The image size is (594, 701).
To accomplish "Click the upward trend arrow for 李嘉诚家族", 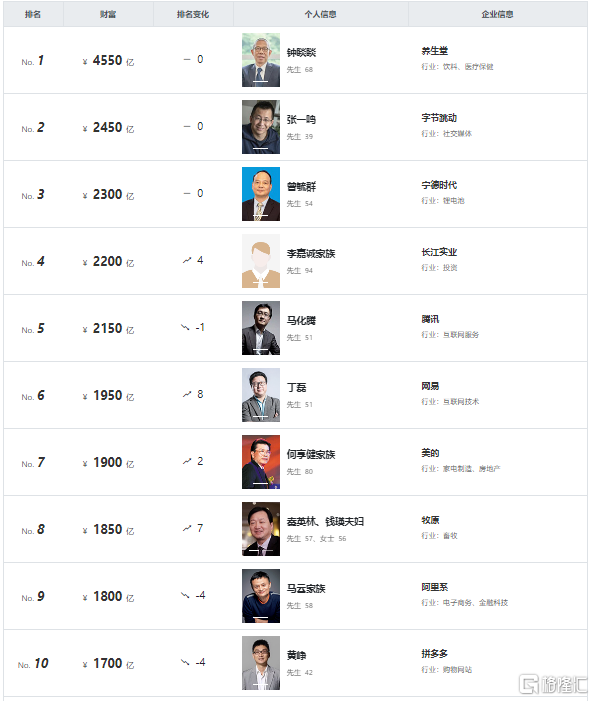I will click(x=187, y=260).
